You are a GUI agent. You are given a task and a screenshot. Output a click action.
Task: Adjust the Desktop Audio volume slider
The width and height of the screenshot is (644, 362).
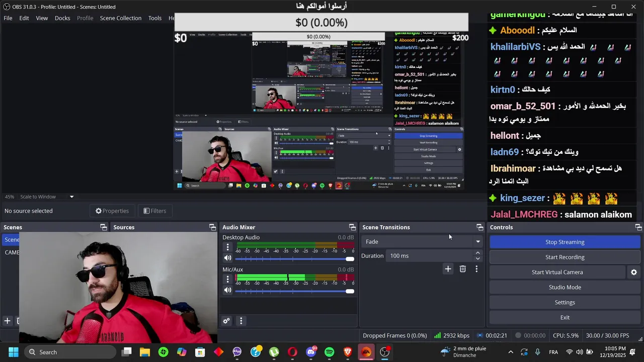(294, 258)
